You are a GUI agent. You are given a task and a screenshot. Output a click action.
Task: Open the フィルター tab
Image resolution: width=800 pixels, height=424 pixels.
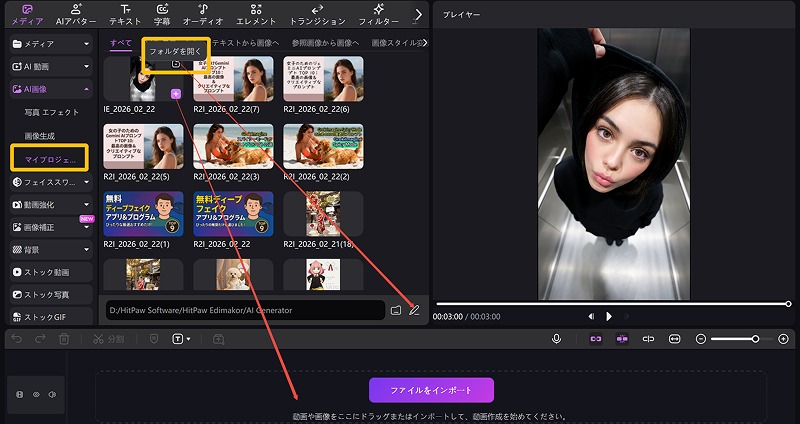pos(379,15)
